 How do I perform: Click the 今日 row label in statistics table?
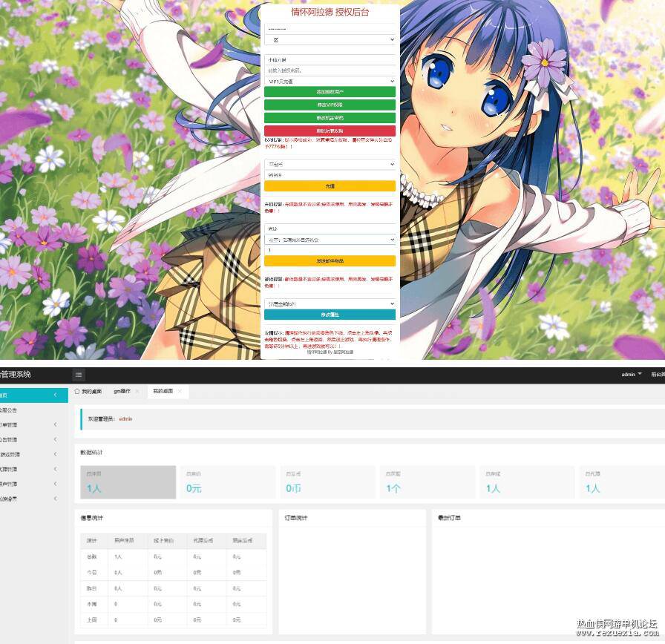pos(91,572)
